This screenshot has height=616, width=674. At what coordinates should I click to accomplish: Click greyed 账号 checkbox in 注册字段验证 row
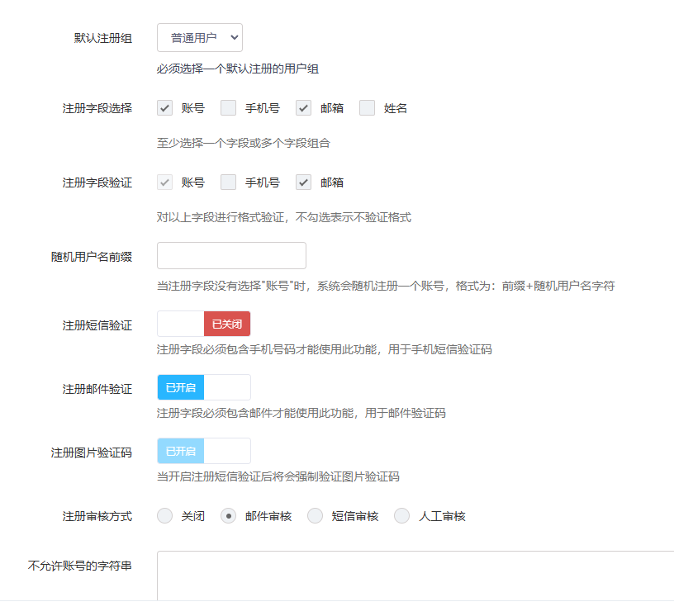click(165, 182)
